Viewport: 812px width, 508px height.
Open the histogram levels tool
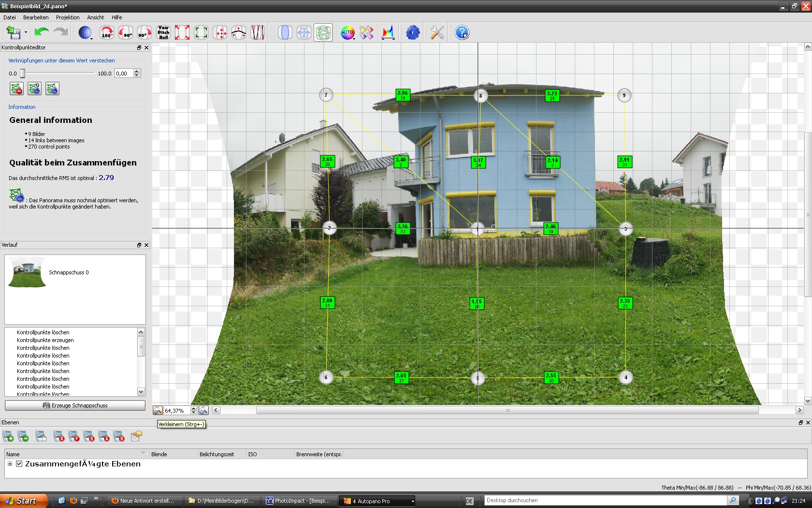(388, 32)
